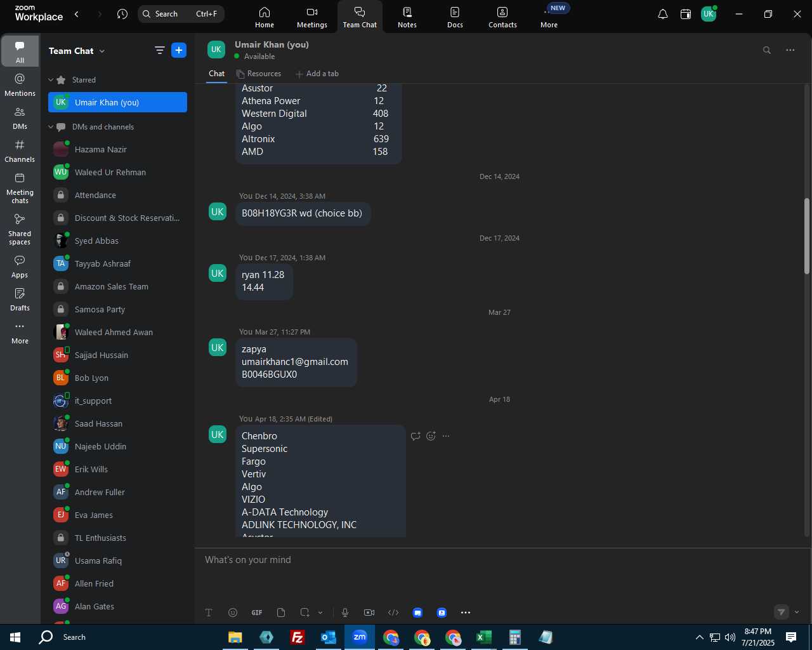Open Calculator from the taskbar
This screenshot has width=812, height=650.
point(515,637)
